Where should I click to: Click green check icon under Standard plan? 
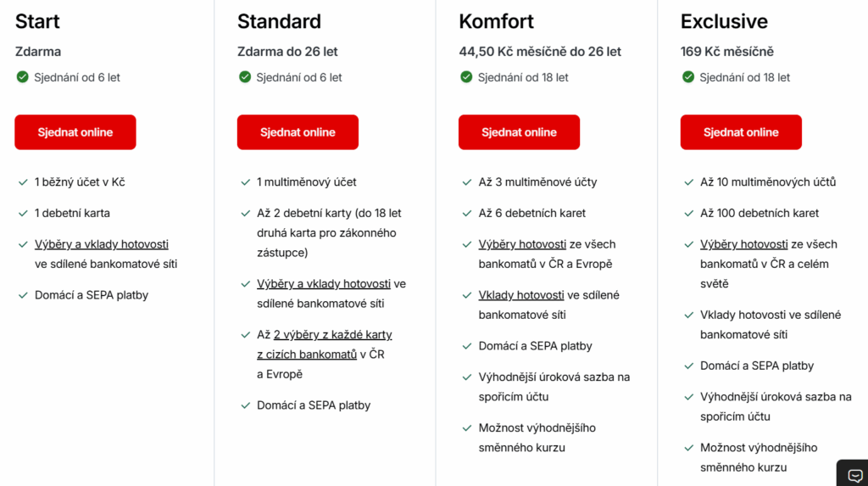click(x=245, y=77)
